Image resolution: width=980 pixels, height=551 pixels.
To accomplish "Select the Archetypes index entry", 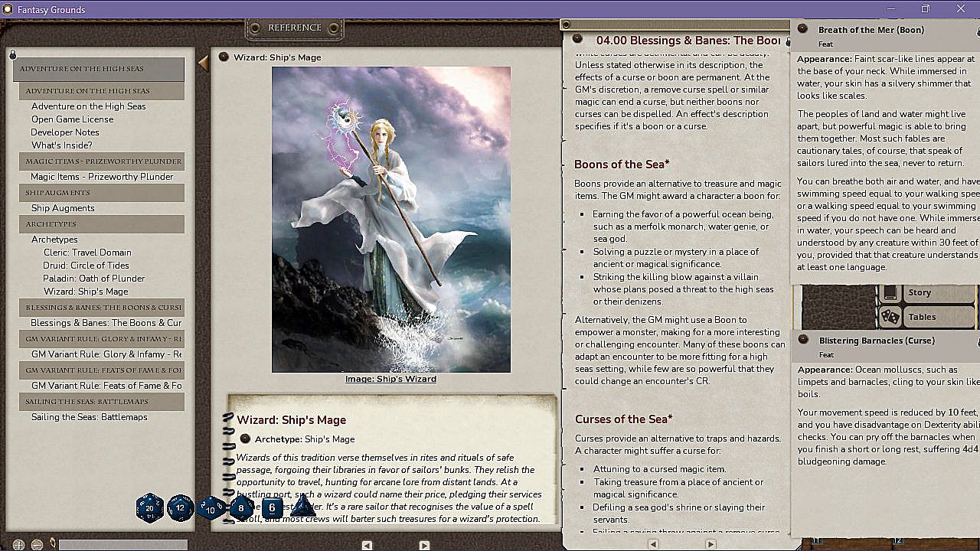I will pyautogui.click(x=54, y=240).
